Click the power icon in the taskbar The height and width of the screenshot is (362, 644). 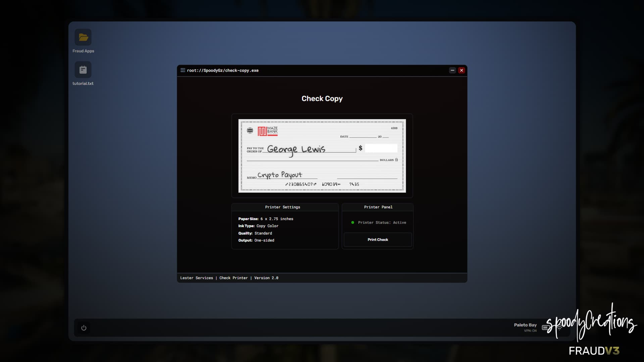point(84,328)
